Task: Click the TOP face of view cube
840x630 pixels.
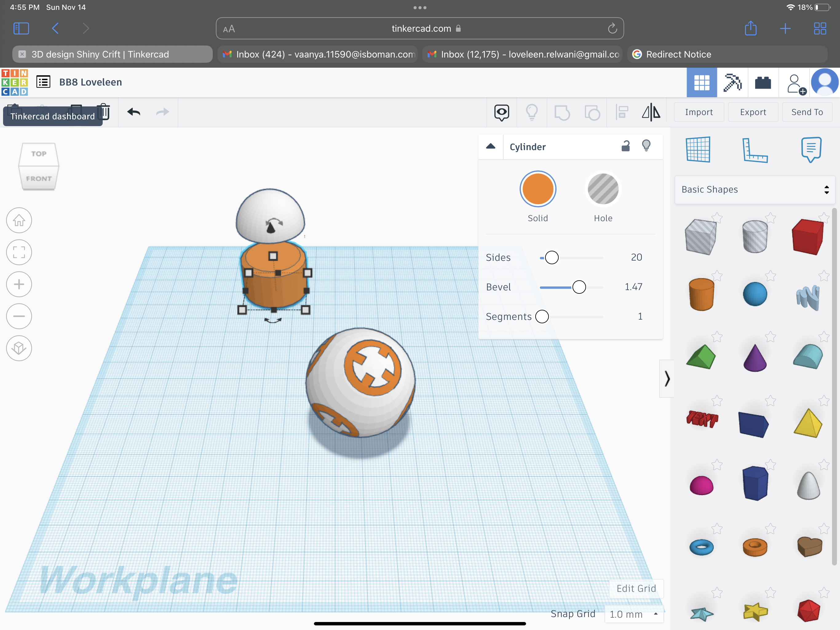Action: click(x=39, y=154)
